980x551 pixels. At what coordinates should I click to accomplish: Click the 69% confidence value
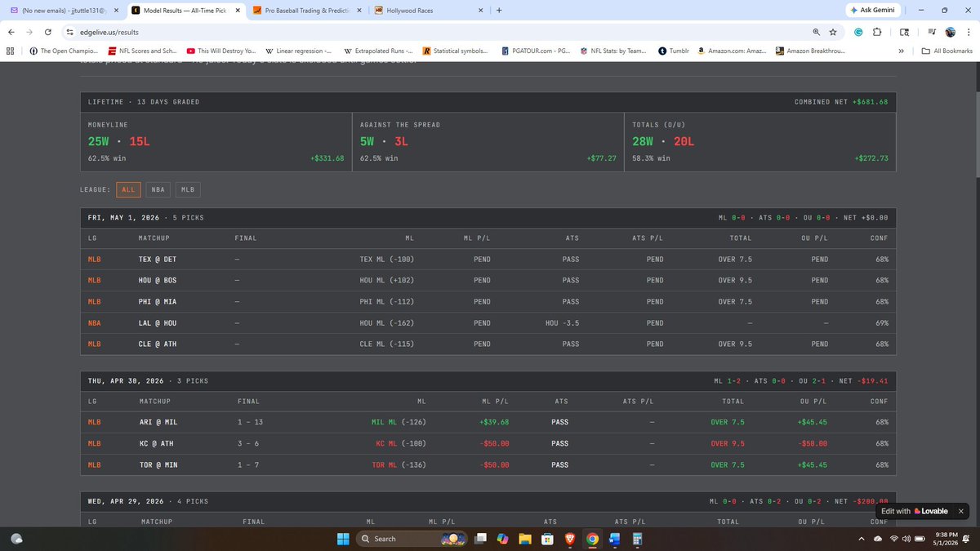880,322
